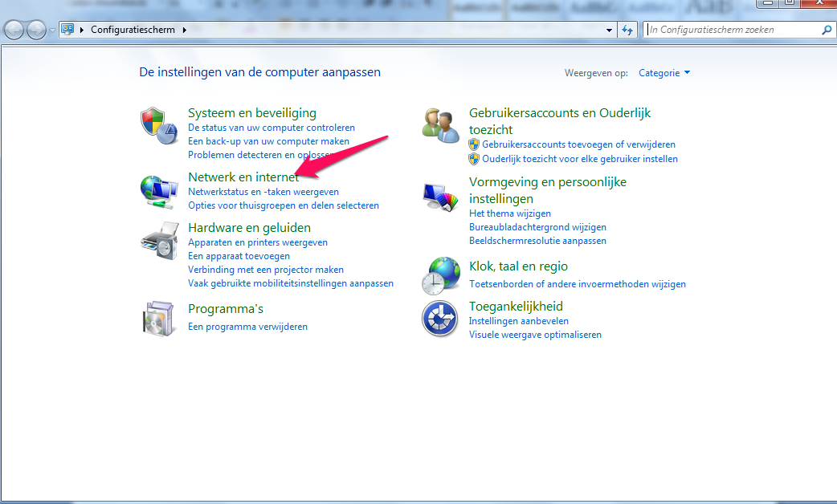
Task: Open Hardware en geluiden category
Action: [249, 228]
